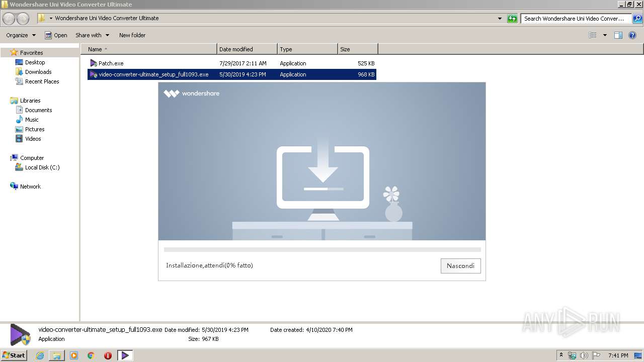
Task: Open the Desktop favorite
Action: 35,62
